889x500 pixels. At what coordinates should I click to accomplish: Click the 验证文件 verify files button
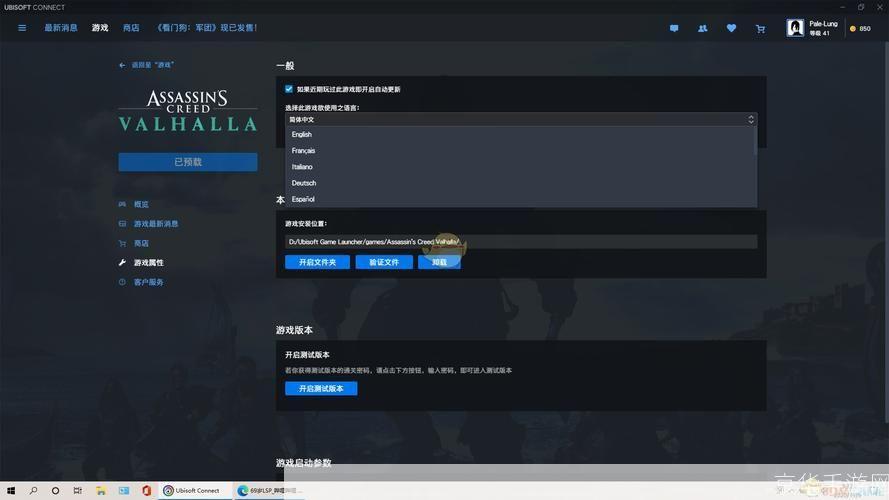(384, 262)
